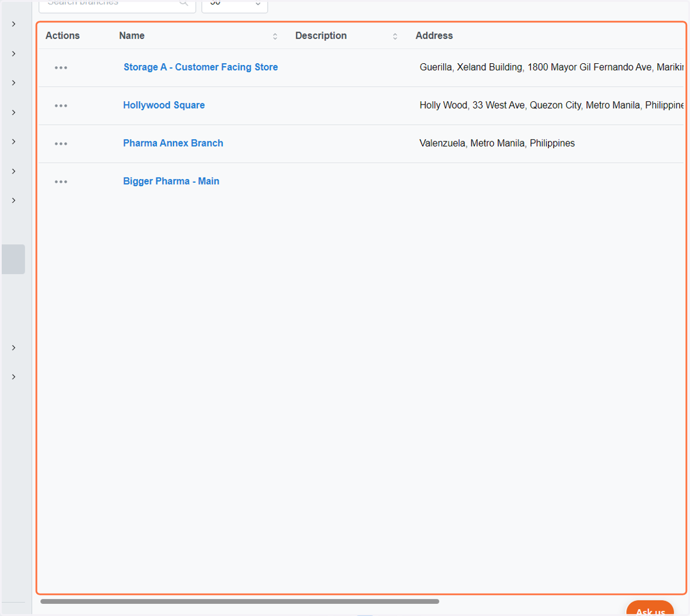Toggle sort arrows on the Name column
Image resolution: width=690 pixels, height=616 pixels.
coord(275,36)
